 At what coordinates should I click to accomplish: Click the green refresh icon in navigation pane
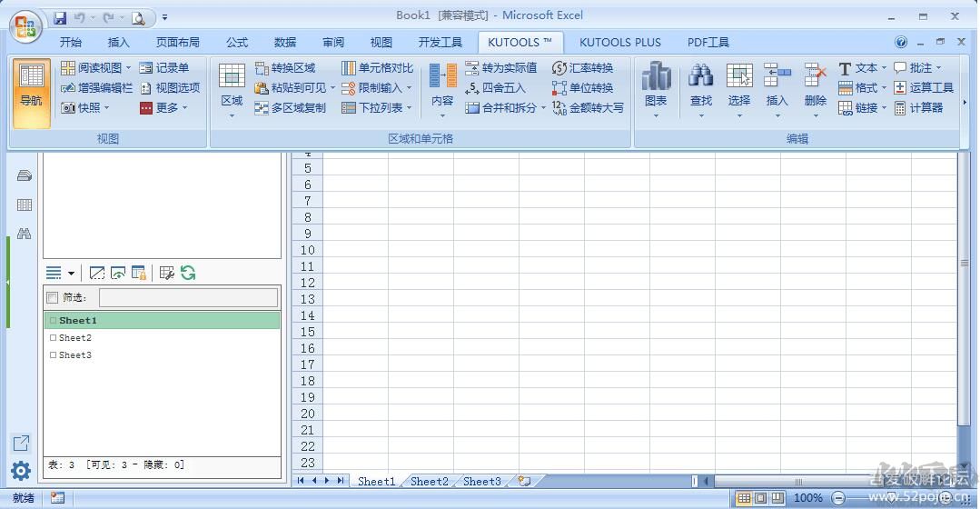click(x=188, y=273)
